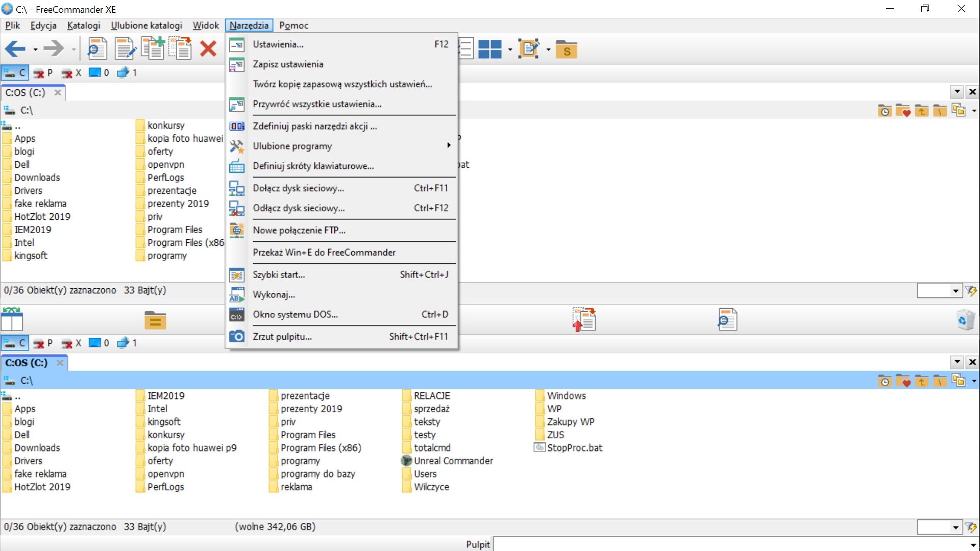
Task: Select HotZlot 2019 folder in top panel
Action: tap(37, 217)
